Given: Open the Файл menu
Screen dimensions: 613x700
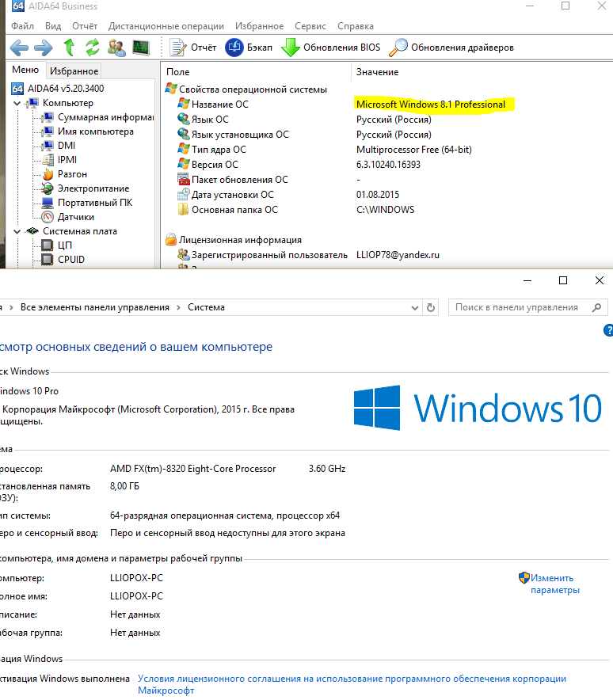Looking at the screenshot, I should 22,26.
